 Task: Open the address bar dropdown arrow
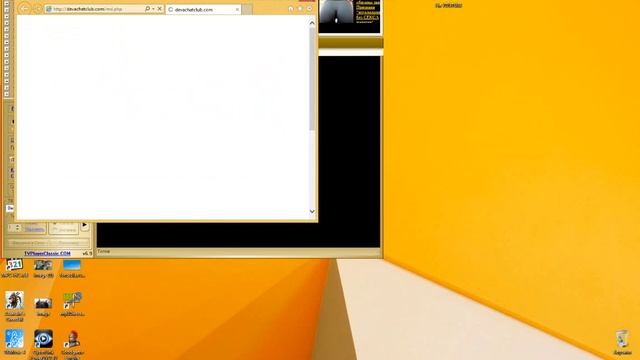[x=153, y=9]
